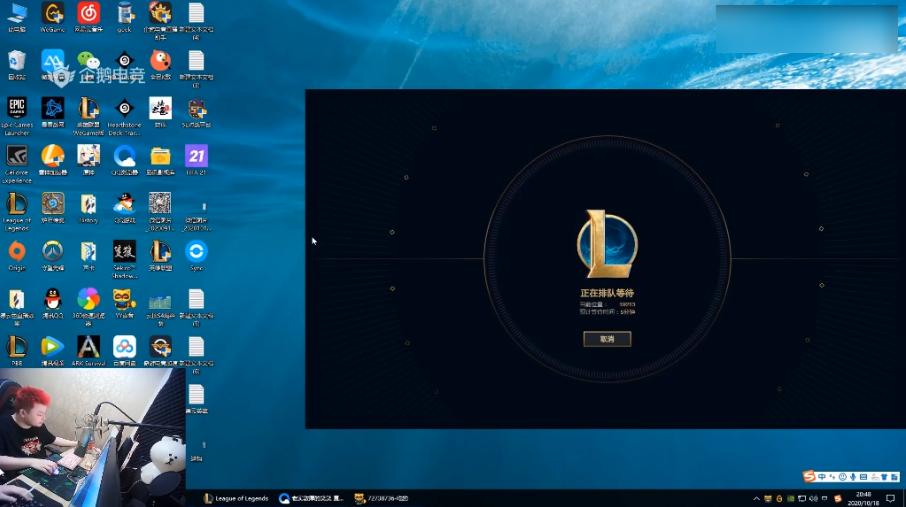Image resolution: width=906 pixels, height=507 pixels.
Task: Open QQ Browser desktop shortcut
Action: coord(124,160)
